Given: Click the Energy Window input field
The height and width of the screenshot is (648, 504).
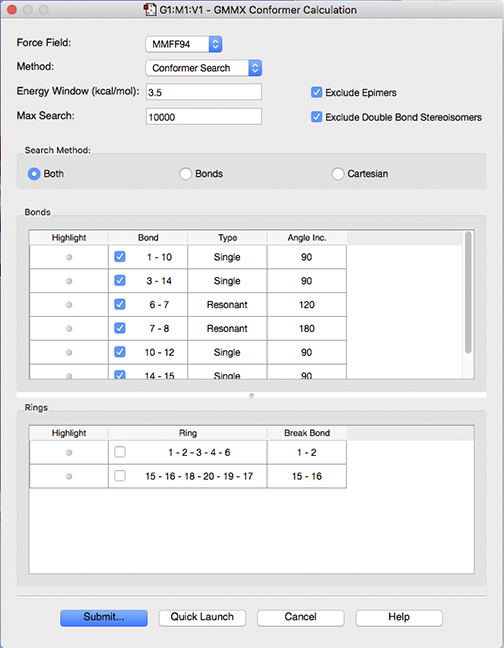Looking at the screenshot, I should click(204, 92).
